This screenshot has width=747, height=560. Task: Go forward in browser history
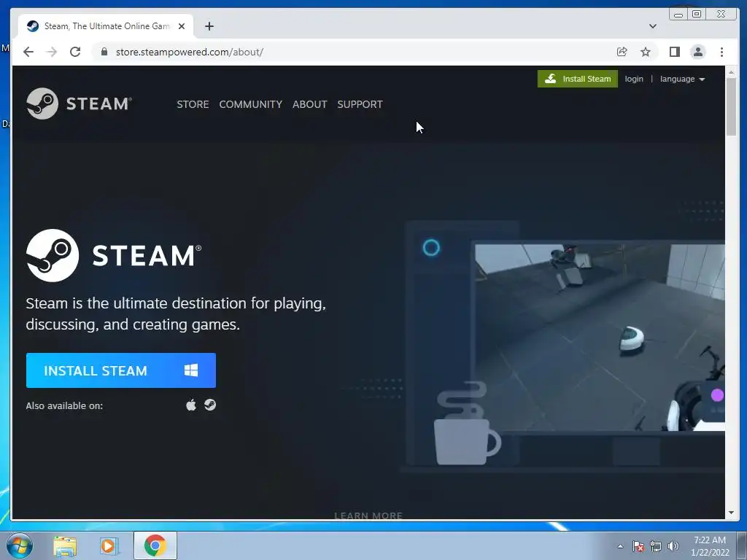click(x=52, y=52)
